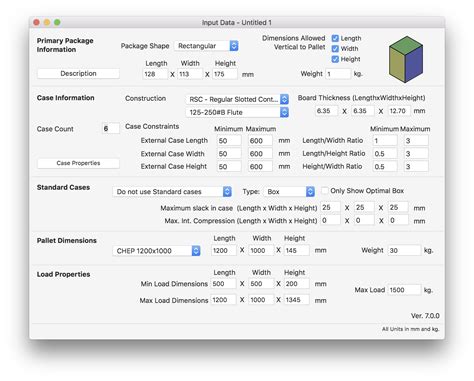Expand the RSC Construction type dropdown
This screenshot has width=474, height=381.
(237, 99)
